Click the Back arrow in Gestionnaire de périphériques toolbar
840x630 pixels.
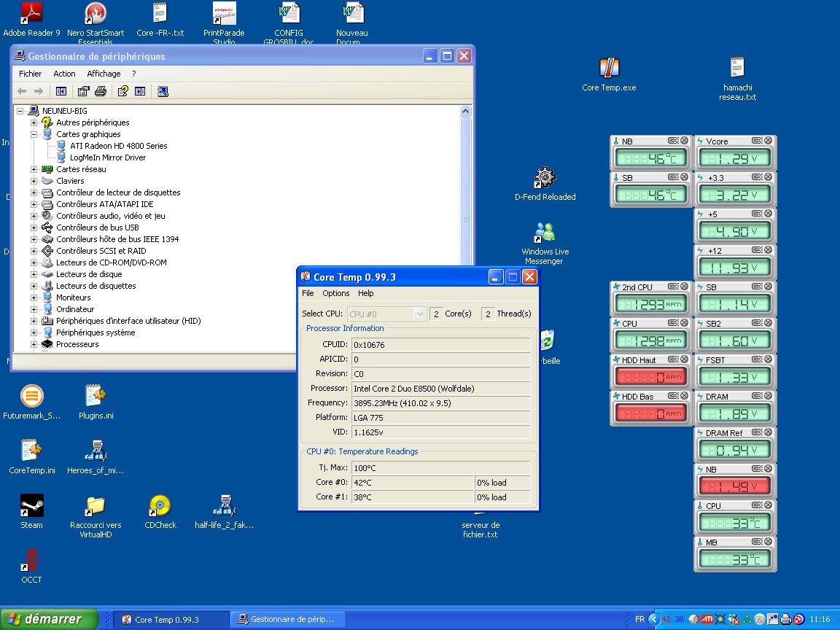22,91
